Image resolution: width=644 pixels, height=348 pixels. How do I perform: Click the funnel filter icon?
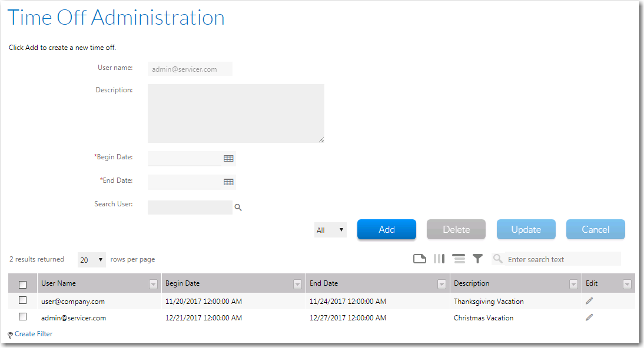click(478, 259)
